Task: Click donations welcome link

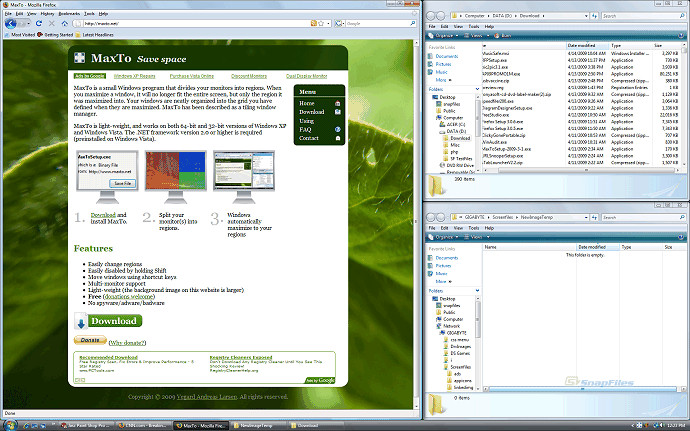Action: click(x=129, y=297)
